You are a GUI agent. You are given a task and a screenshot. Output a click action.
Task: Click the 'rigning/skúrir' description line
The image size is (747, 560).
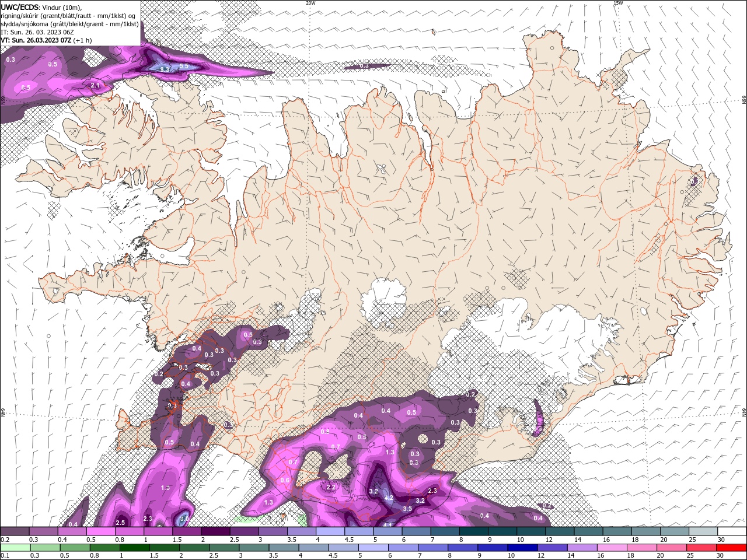tap(68, 16)
